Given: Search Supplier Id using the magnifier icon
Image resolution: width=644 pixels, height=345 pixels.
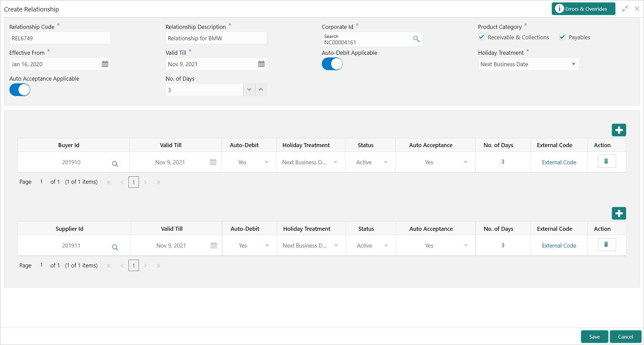Looking at the screenshot, I should [x=115, y=247].
